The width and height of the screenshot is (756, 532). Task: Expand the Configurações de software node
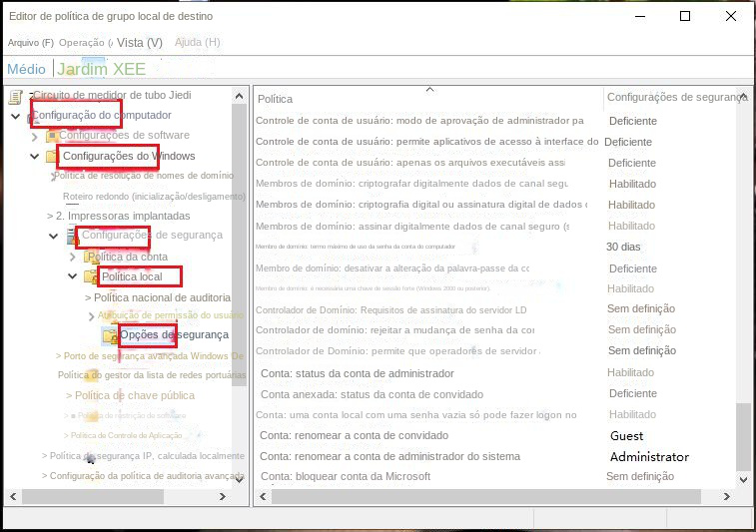[x=34, y=137]
